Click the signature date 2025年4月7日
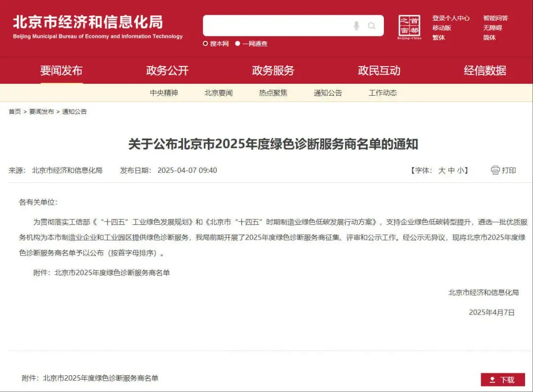This screenshot has width=533, height=392. (492, 312)
